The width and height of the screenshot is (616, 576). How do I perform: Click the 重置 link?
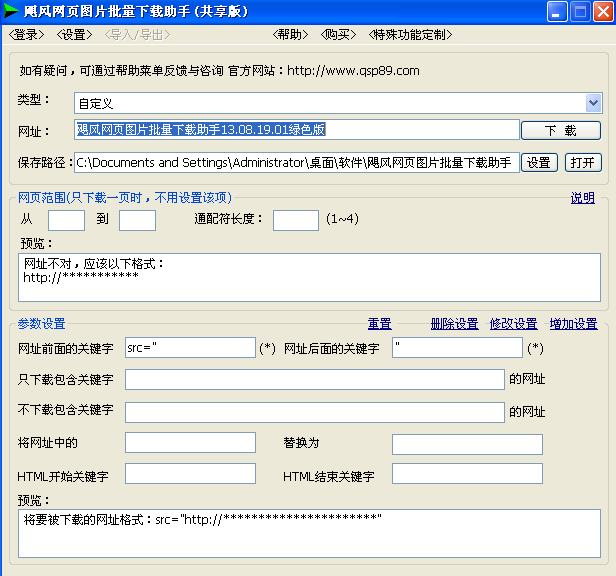pos(379,324)
